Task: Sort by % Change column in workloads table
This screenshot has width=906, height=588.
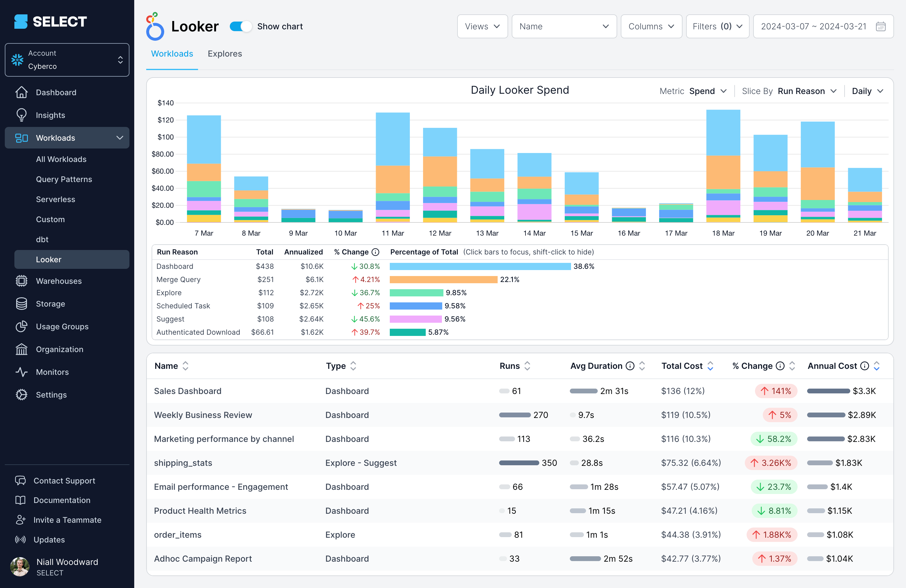Action: click(792, 366)
